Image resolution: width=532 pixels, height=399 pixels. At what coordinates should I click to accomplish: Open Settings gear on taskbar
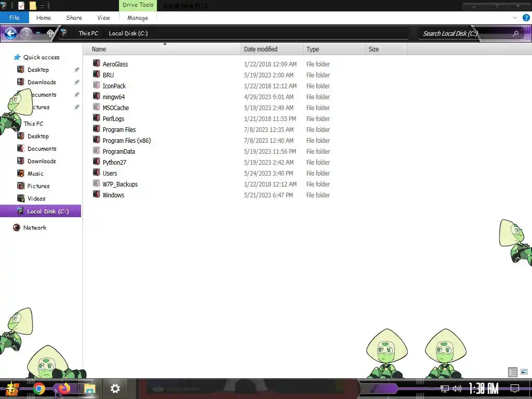115,389
